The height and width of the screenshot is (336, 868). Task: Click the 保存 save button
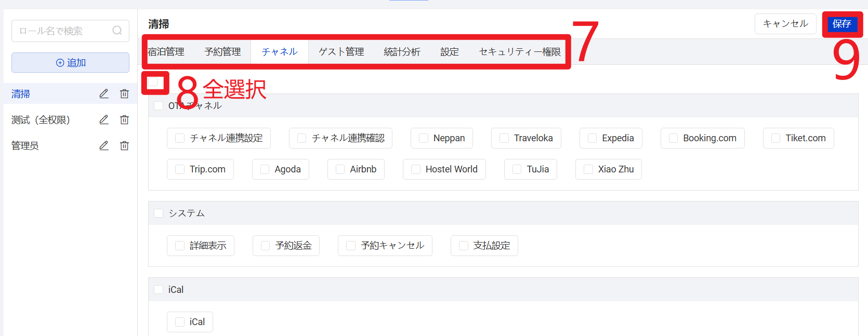pos(842,24)
